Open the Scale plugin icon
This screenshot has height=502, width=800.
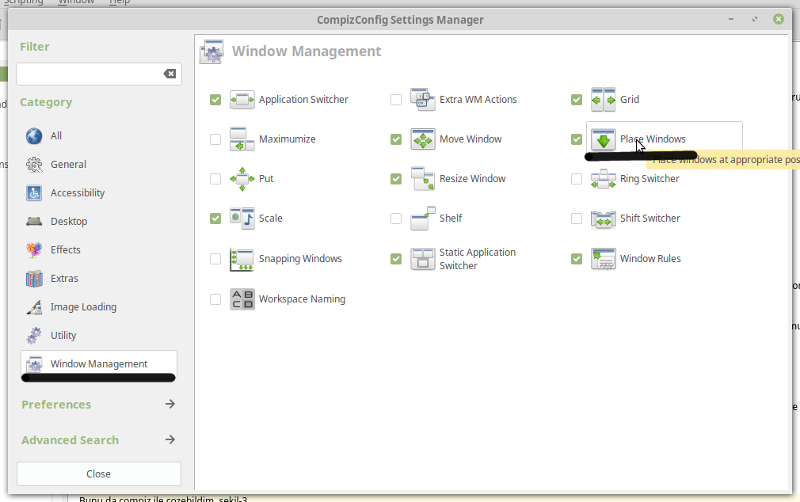(x=242, y=218)
